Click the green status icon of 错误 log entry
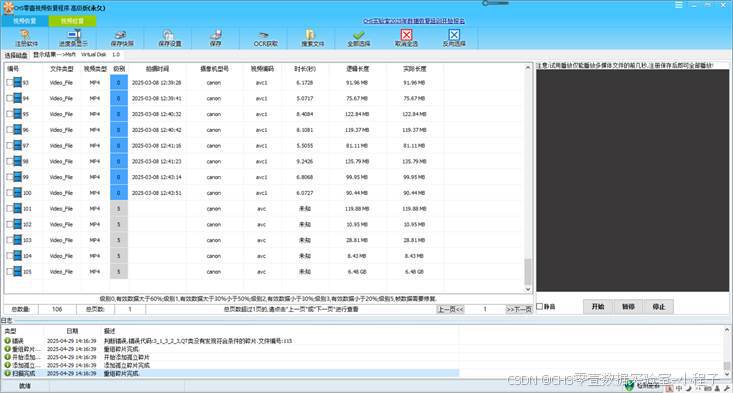This screenshot has height=393, width=733. pyautogui.click(x=7, y=341)
